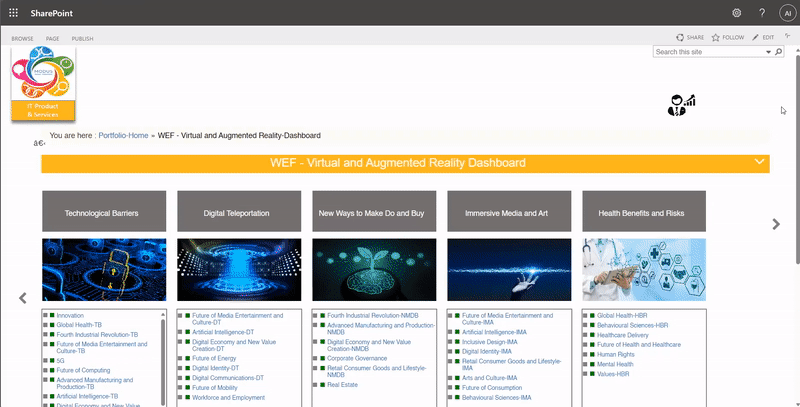Click the hand with light beam thumbnail
This screenshot has height=407, width=800.
pos(509,270)
